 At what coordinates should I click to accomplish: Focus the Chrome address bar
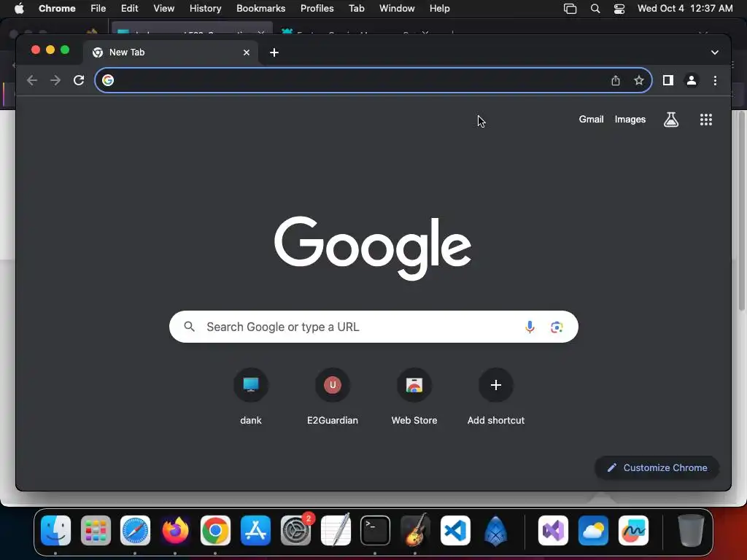click(373, 80)
